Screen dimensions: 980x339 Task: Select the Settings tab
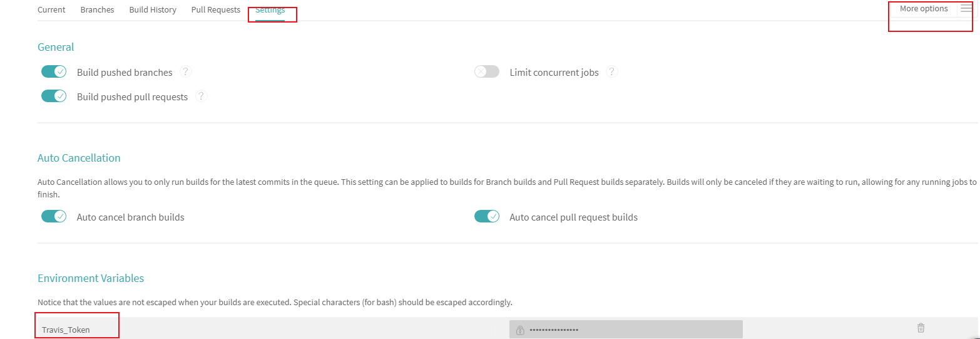270,10
